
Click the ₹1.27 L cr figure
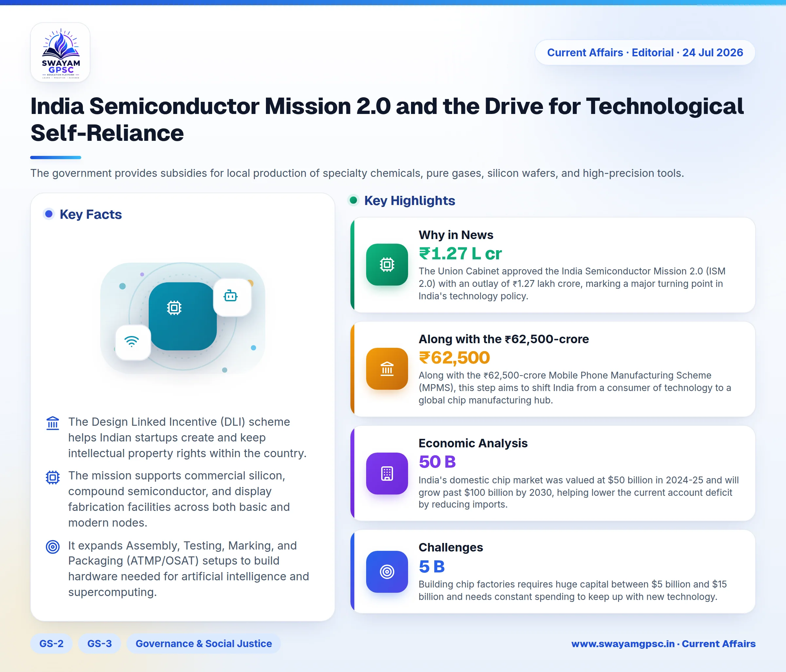point(460,253)
